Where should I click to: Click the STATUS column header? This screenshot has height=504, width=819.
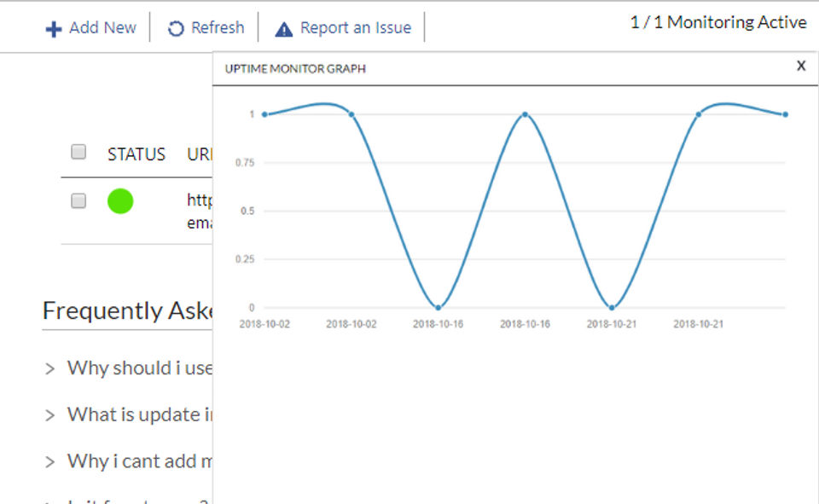coord(136,154)
